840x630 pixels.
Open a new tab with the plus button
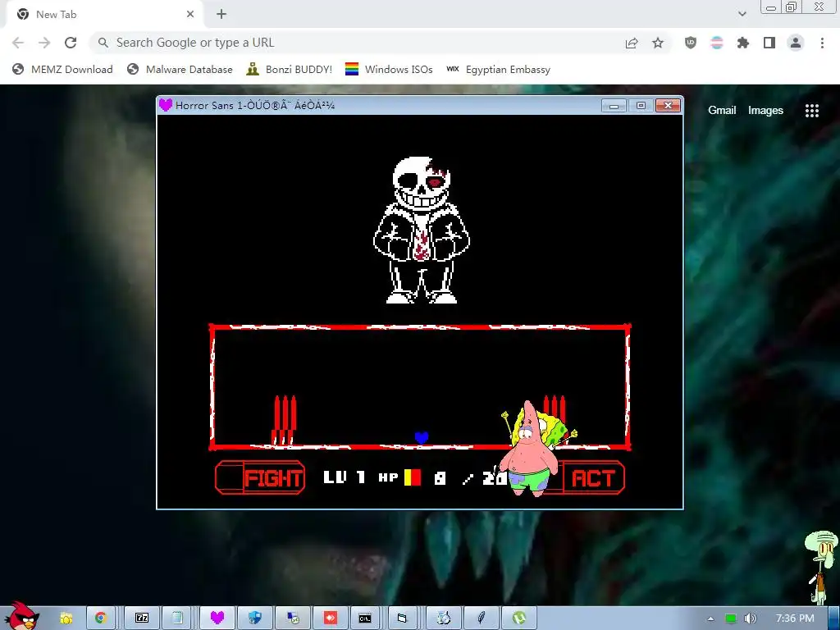(221, 15)
